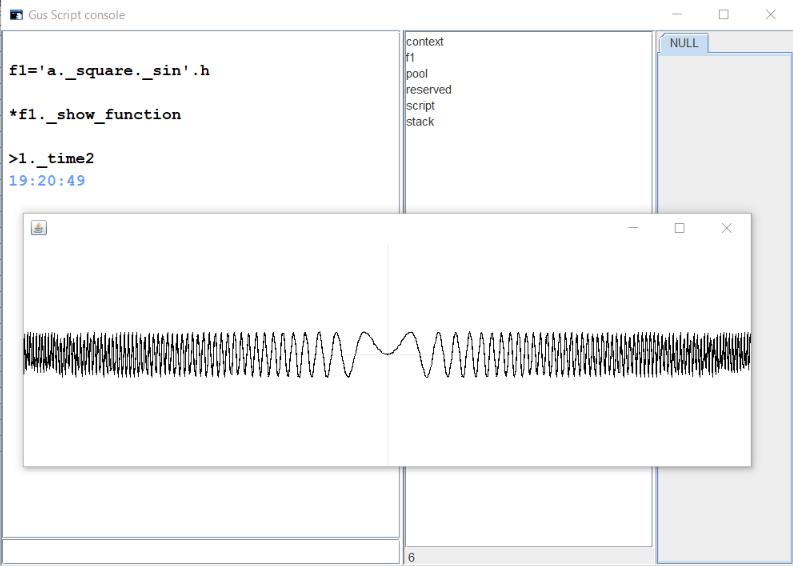Click the line >1._time2

[52, 159]
